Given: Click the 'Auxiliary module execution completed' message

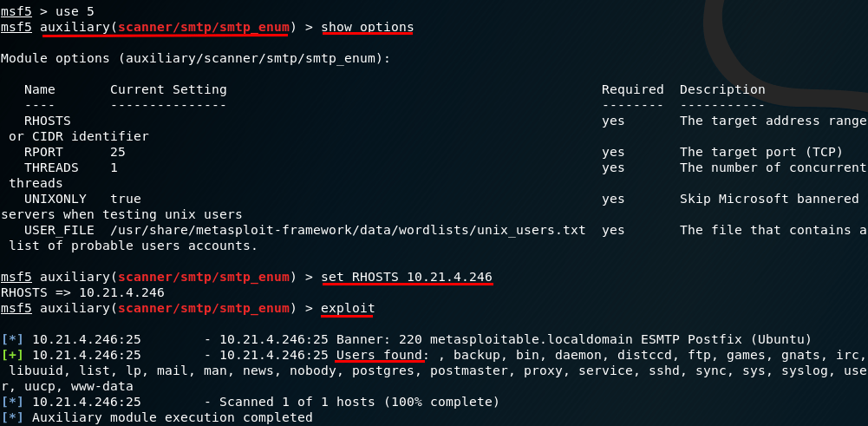Looking at the screenshot, I should [x=172, y=417].
